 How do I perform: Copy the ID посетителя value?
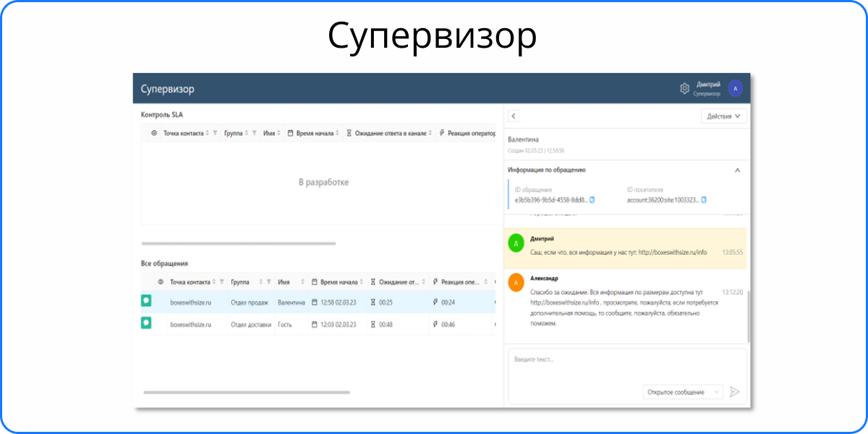click(x=704, y=200)
